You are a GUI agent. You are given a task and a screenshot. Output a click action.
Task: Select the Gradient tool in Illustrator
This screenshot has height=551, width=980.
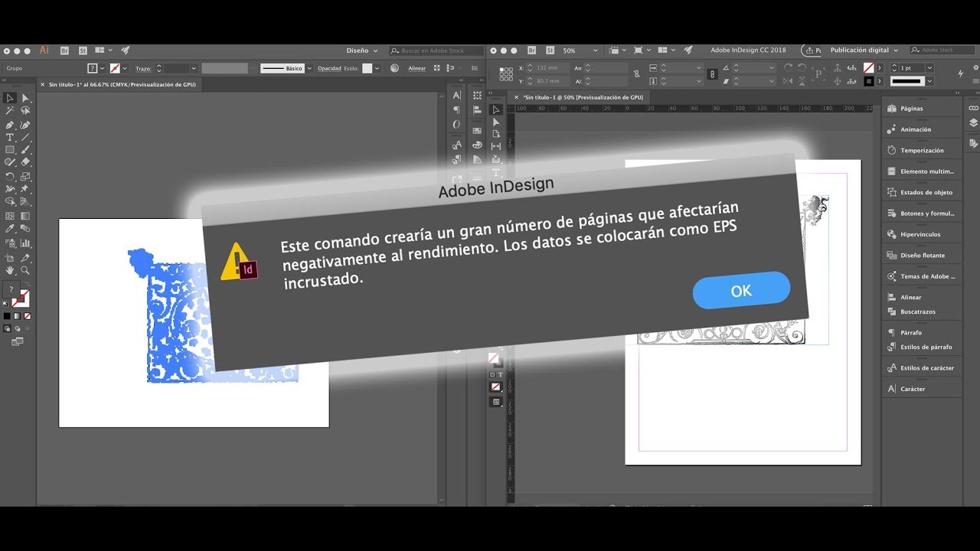point(25,216)
